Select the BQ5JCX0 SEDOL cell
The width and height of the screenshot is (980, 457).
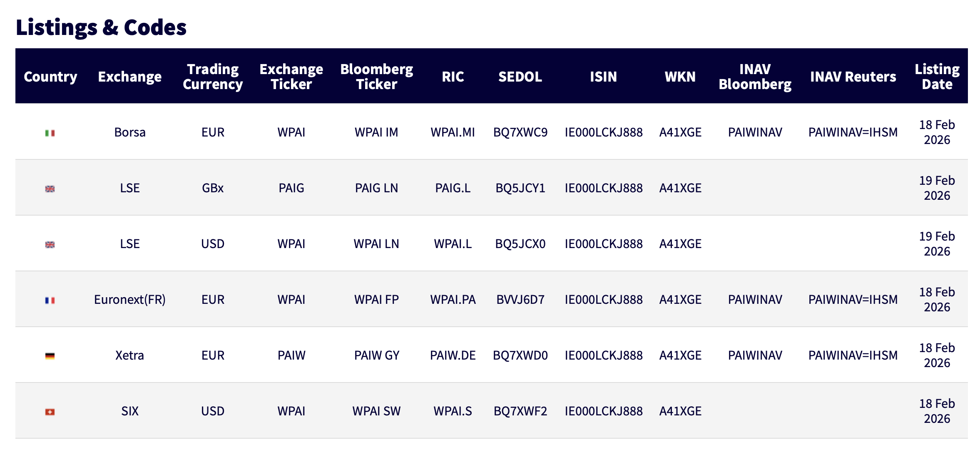click(x=520, y=244)
